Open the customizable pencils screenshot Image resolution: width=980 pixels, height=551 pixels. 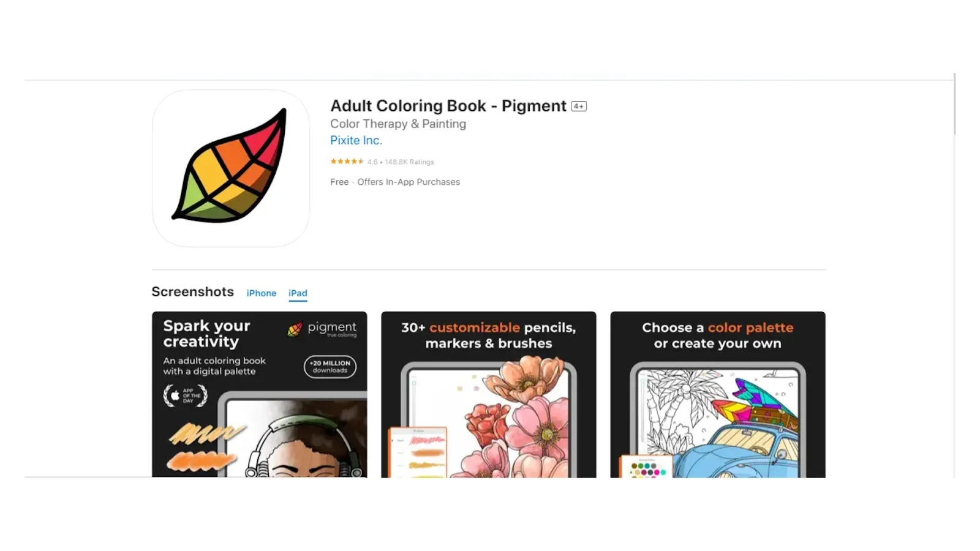pos(489,394)
